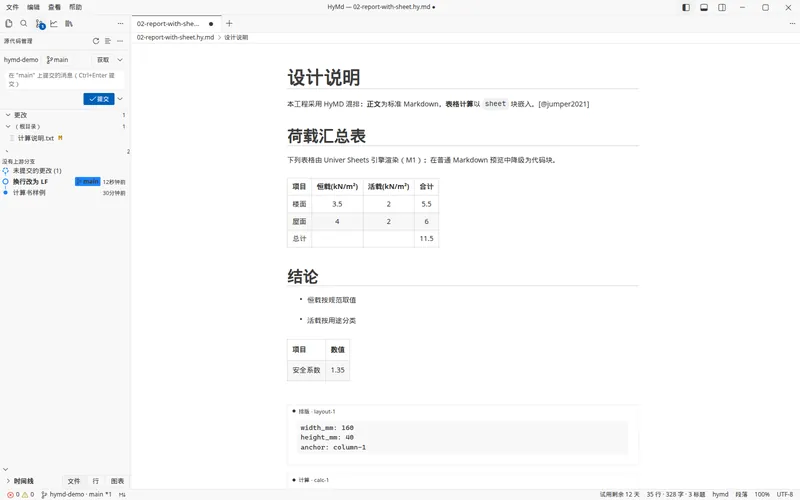
Task: Click the unsaved dot on 02-report-with-she tab
Action: coord(211,24)
